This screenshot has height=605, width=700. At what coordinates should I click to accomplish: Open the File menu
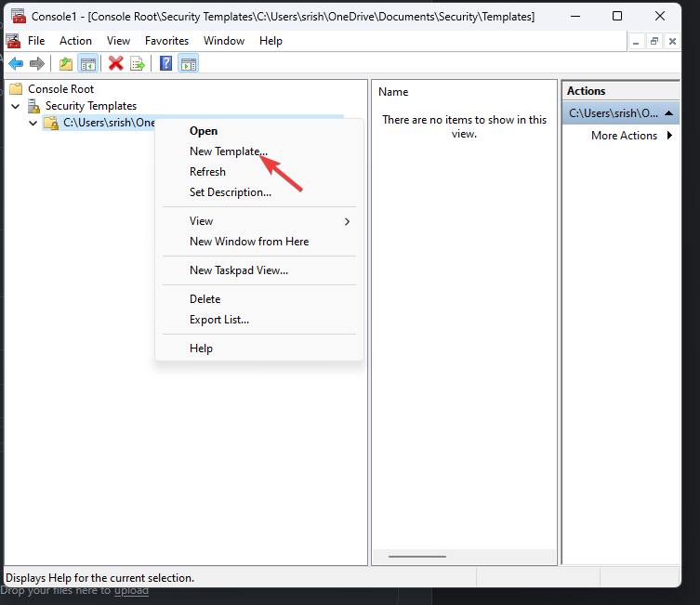[x=36, y=41]
